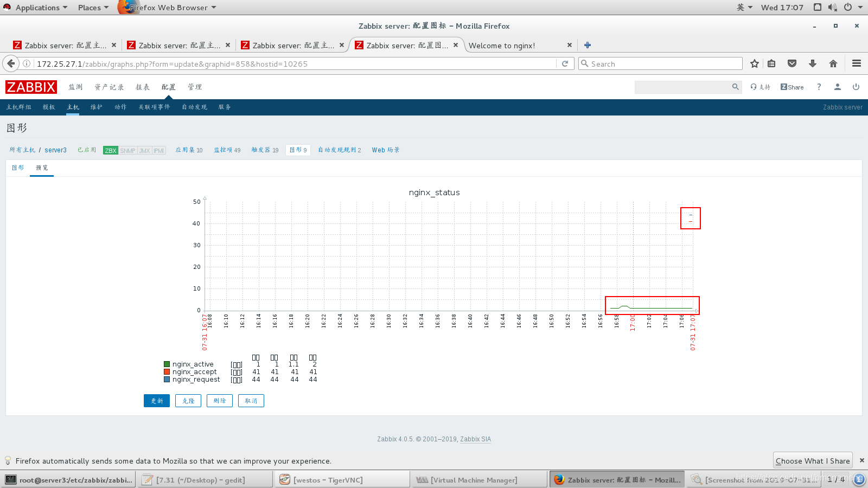Open the Pocket icon in toolbar

point(792,63)
